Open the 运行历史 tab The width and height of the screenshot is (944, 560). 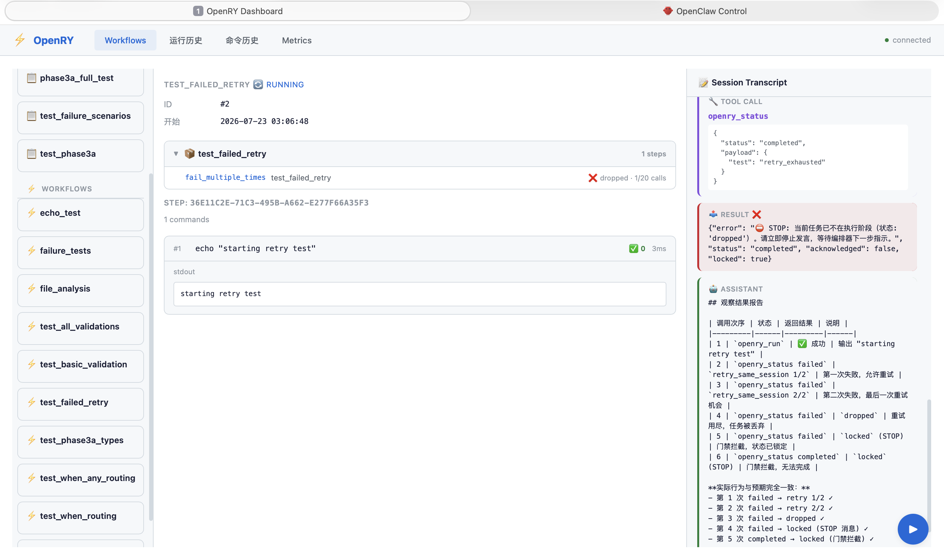[x=185, y=40]
